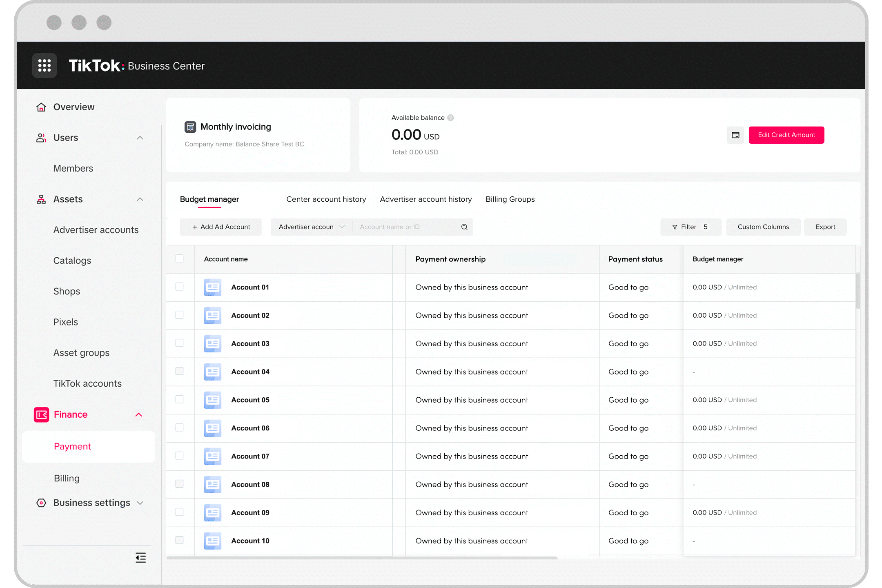This screenshot has width=882, height=588.
Task: Tick the checkbox for Account 01
Action: click(x=179, y=287)
